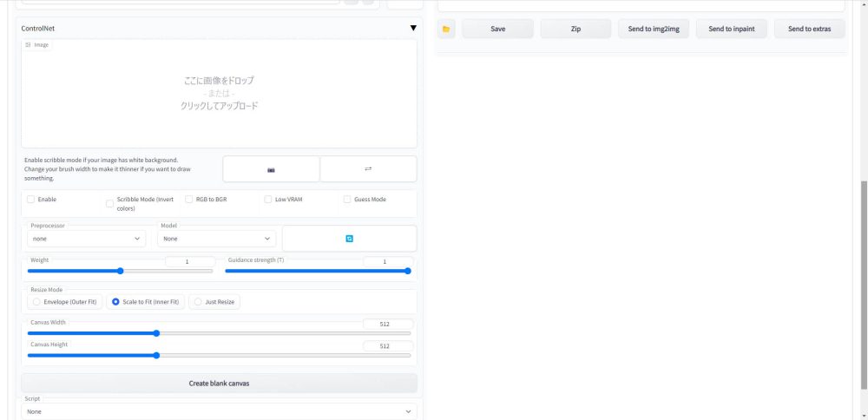Toggle Scribble Mode (Invert colors)

[x=109, y=204]
